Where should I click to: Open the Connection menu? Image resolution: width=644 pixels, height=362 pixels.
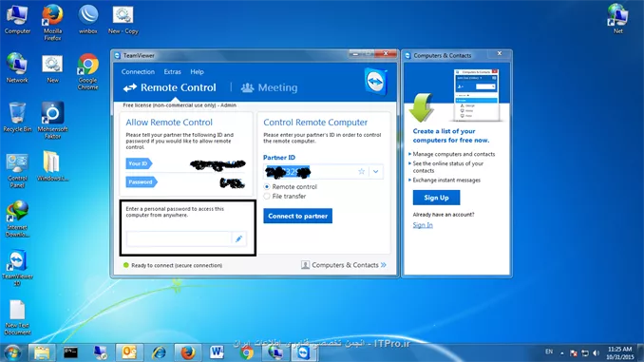[x=138, y=71]
